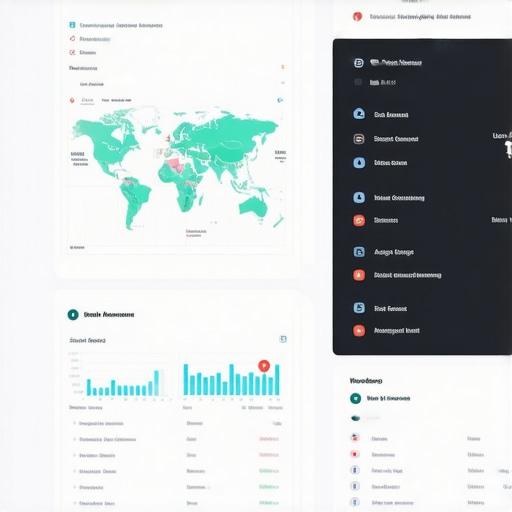Viewport: 512px width, 512px height.
Task: Click the red pin marker on the bar chart
Action: [x=264, y=366]
